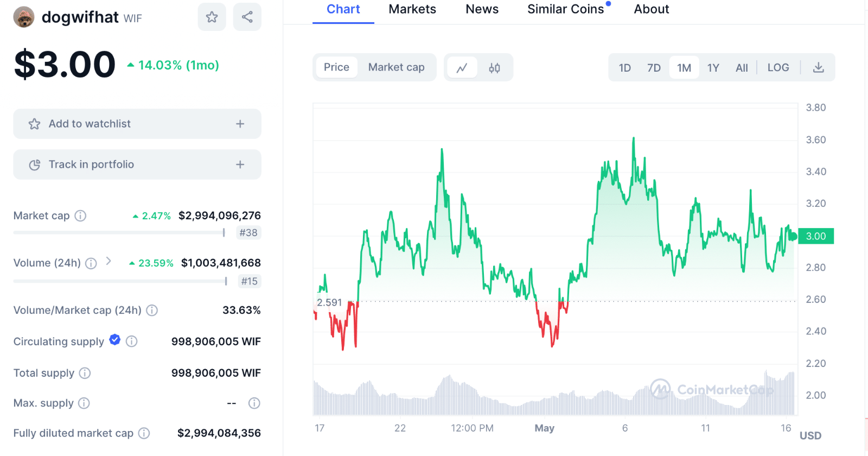Open the News tab
This screenshot has height=456, width=868.
point(482,9)
